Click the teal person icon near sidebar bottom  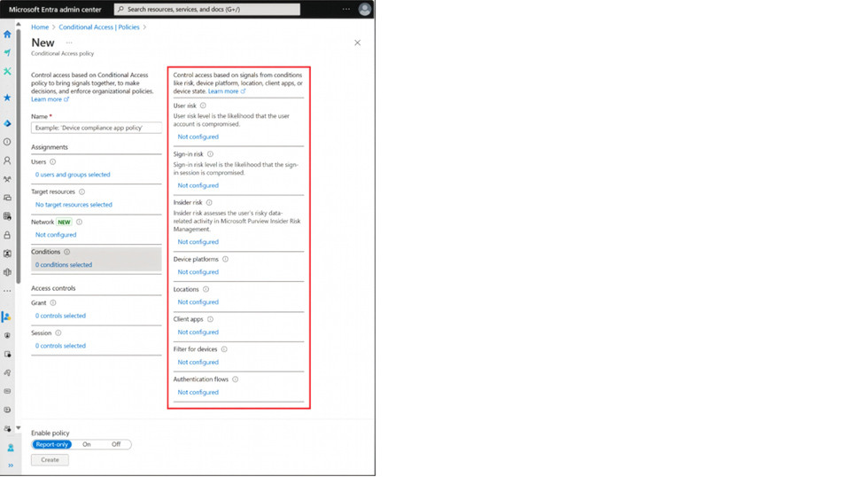(11, 448)
